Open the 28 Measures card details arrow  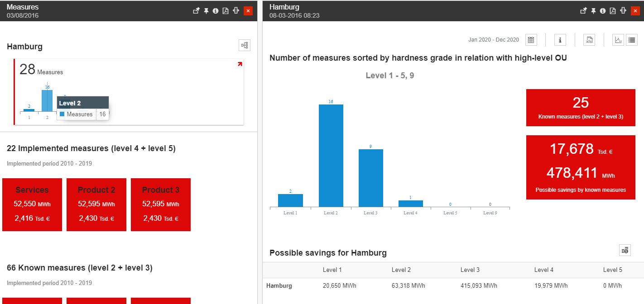240,64
